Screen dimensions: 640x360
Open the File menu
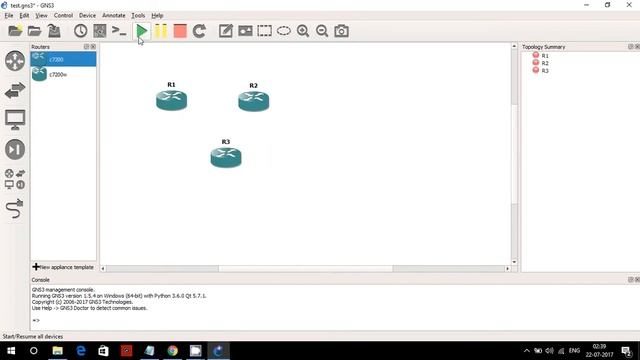point(9,16)
